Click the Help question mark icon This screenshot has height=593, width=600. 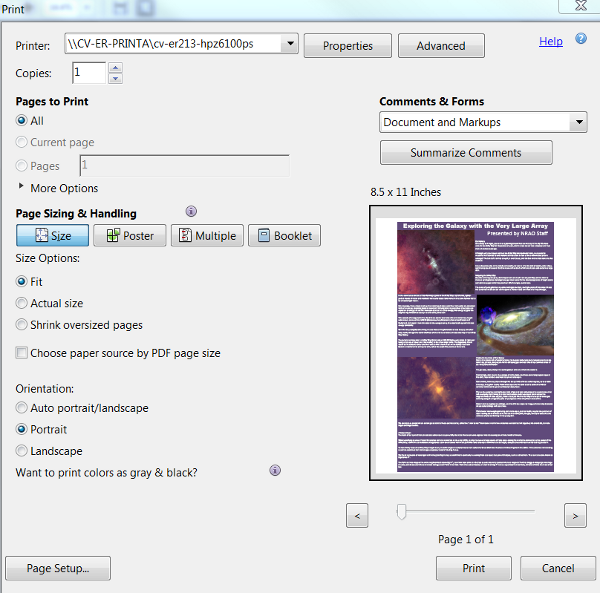[x=581, y=41]
